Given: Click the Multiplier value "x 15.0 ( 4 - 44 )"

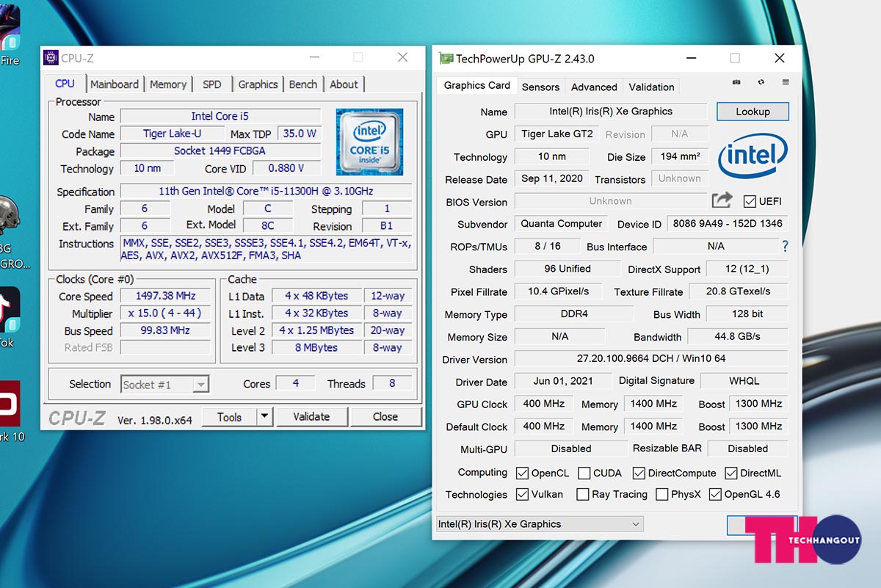Looking at the screenshot, I should click(165, 313).
